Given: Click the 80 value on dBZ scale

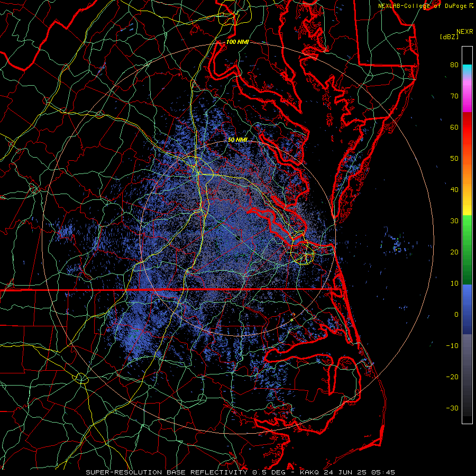Looking at the screenshot, I should click(x=454, y=65).
